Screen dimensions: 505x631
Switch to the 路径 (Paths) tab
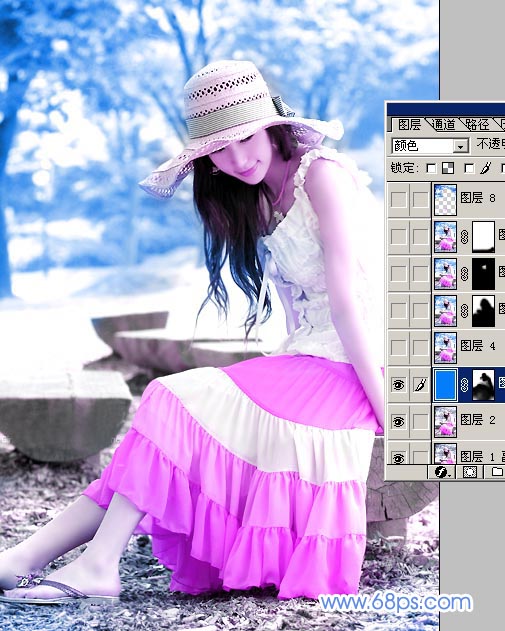coord(477,125)
